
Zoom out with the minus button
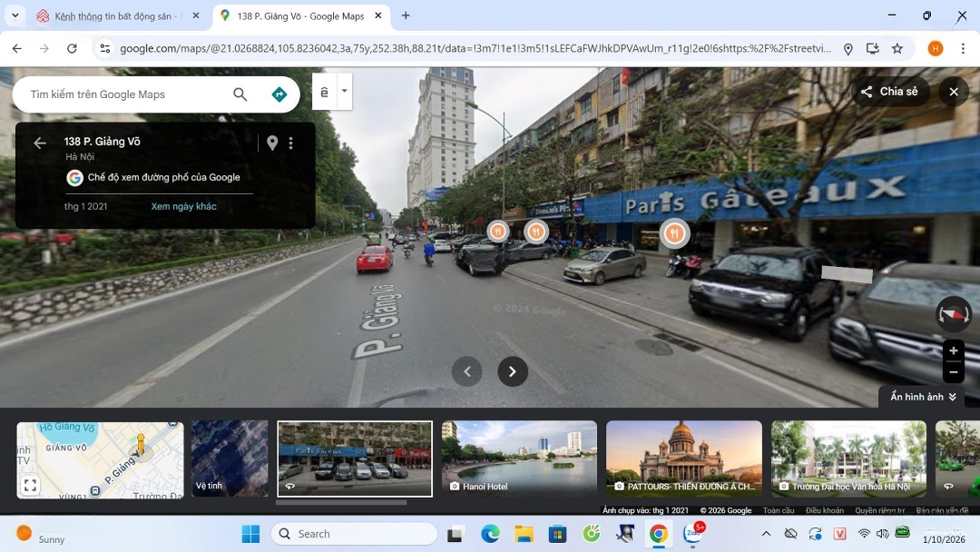pyautogui.click(x=953, y=372)
